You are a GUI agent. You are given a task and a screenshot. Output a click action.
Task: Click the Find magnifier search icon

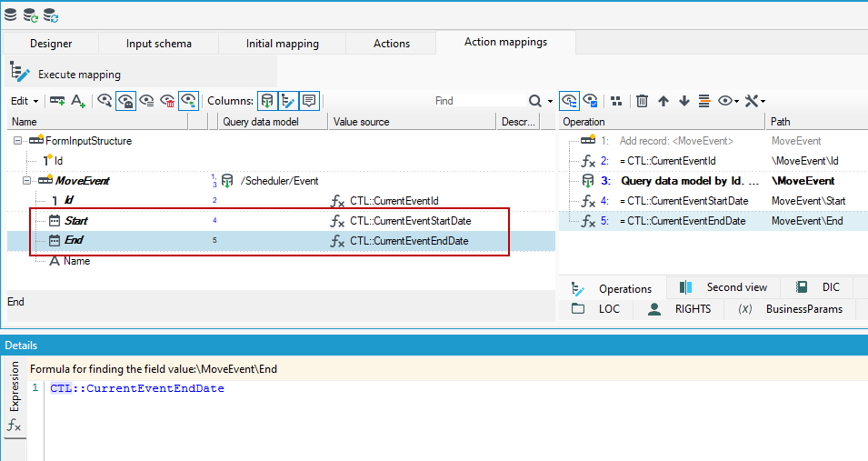pos(534,101)
